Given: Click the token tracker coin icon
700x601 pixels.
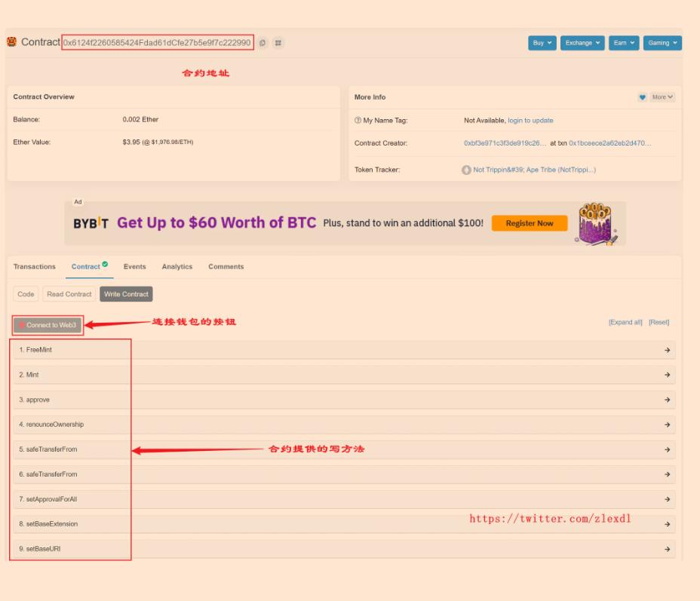Looking at the screenshot, I should point(467,170).
